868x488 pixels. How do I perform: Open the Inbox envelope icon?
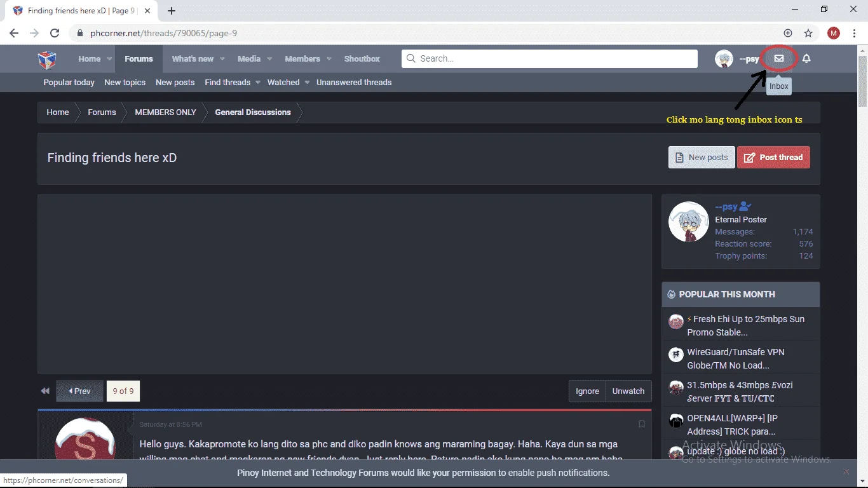tap(779, 58)
